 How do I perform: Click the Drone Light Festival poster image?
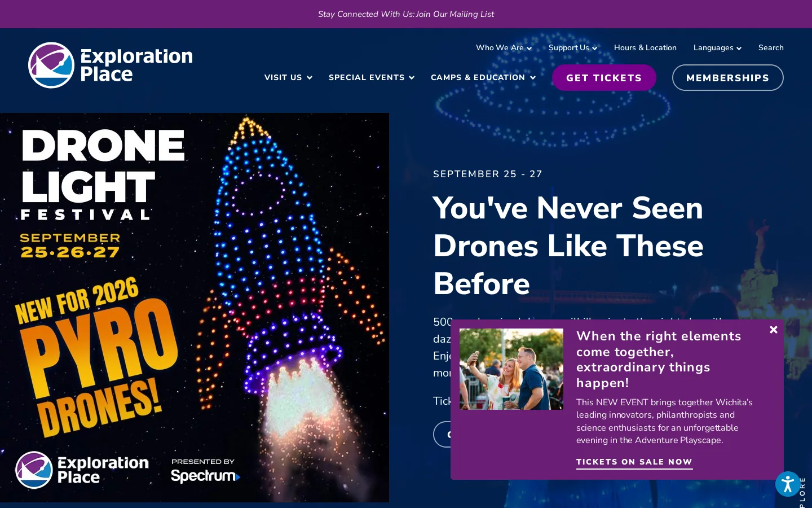tap(195, 308)
